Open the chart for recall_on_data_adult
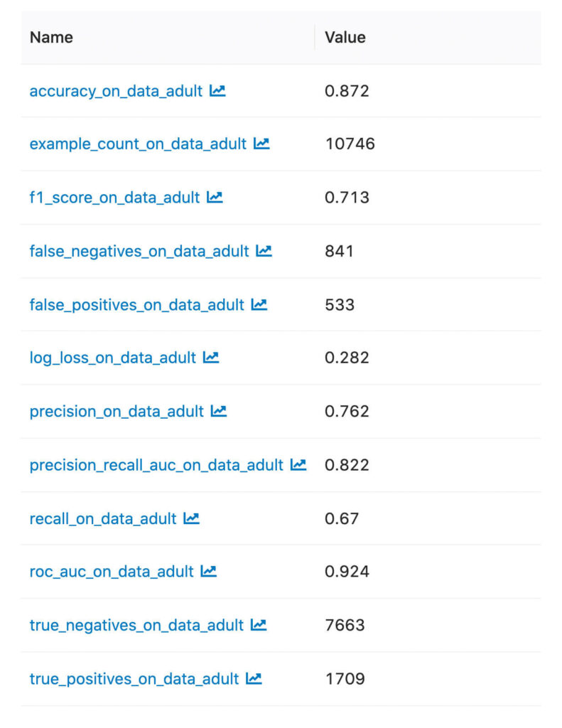 coord(190,518)
